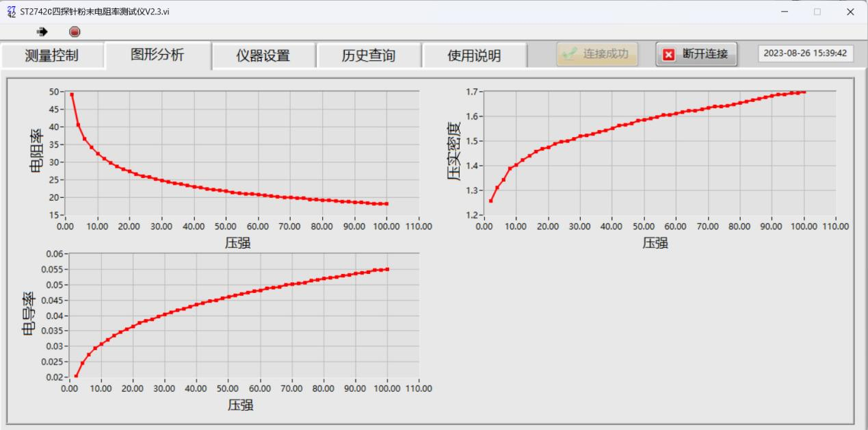Click the 连接成功 status button
Viewport: 868px width, 430px height.
pyautogui.click(x=597, y=54)
